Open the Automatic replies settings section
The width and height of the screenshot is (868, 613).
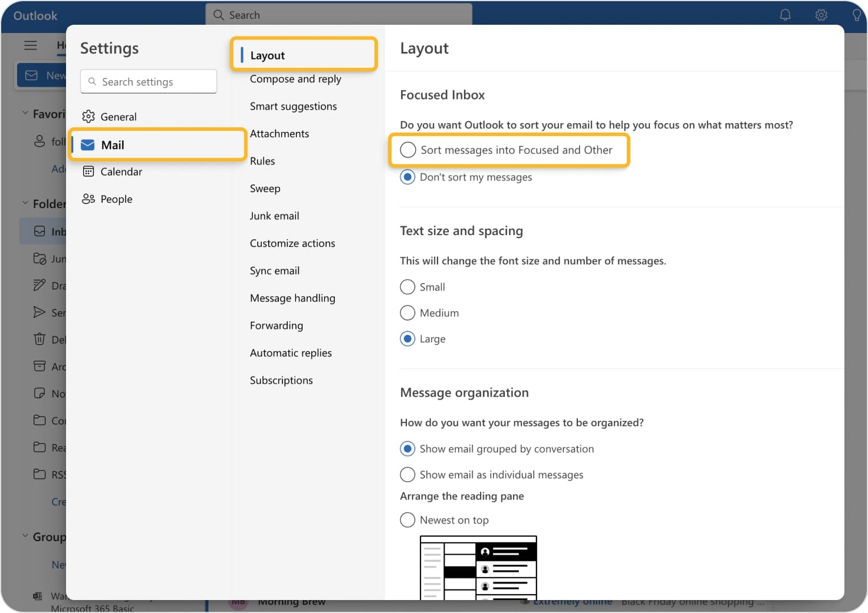click(291, 352)
